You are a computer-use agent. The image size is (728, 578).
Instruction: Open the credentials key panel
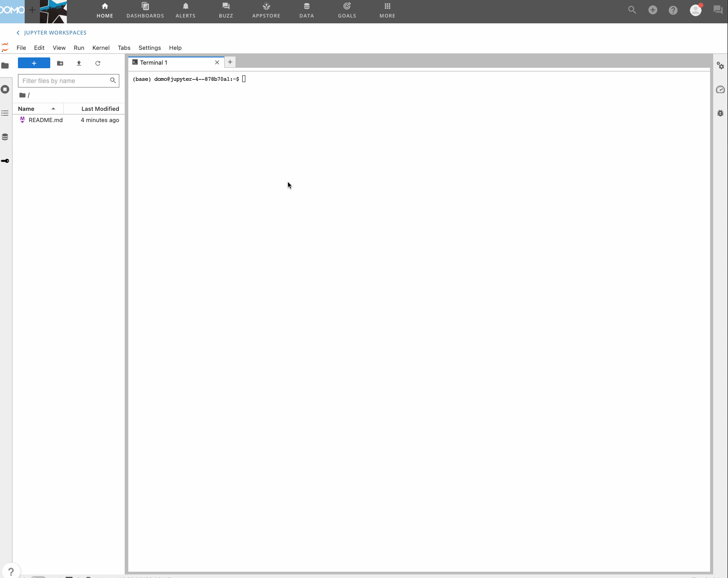[5, 161]
